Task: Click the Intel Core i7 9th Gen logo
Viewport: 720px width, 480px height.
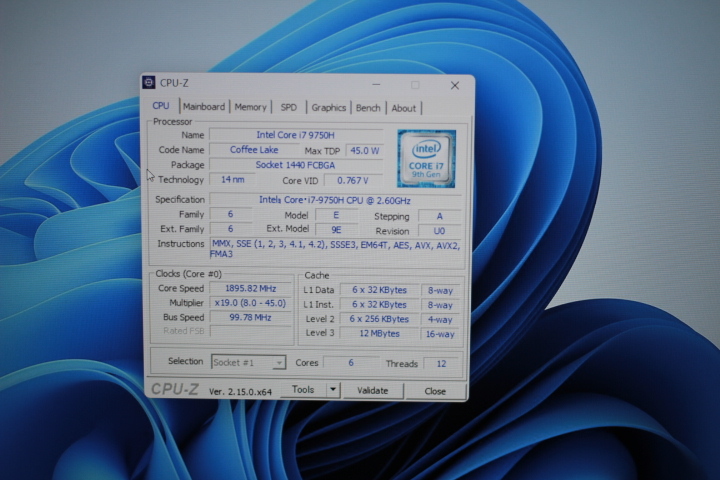Action: point(426,158)
